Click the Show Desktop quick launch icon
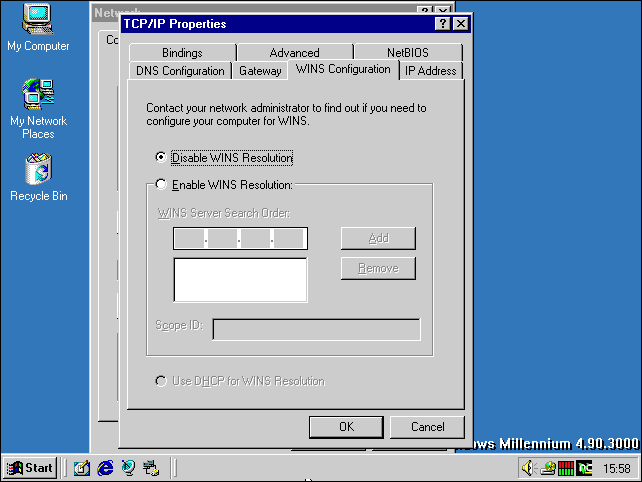Viewport: 642px width, 482px height. (82, 468)
